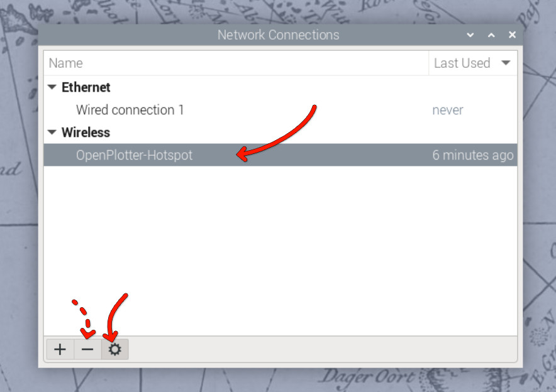556x392 pixels.
Task: Close the Network Connections window
Action: pyautogui.click(x=512, y=35)
